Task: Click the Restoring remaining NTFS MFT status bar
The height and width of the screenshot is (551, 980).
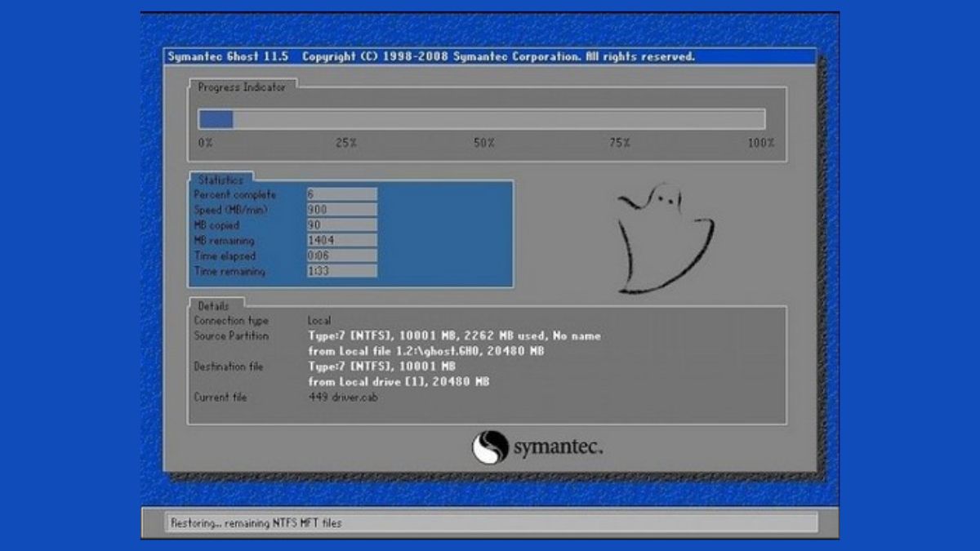Action: (491, 523)
